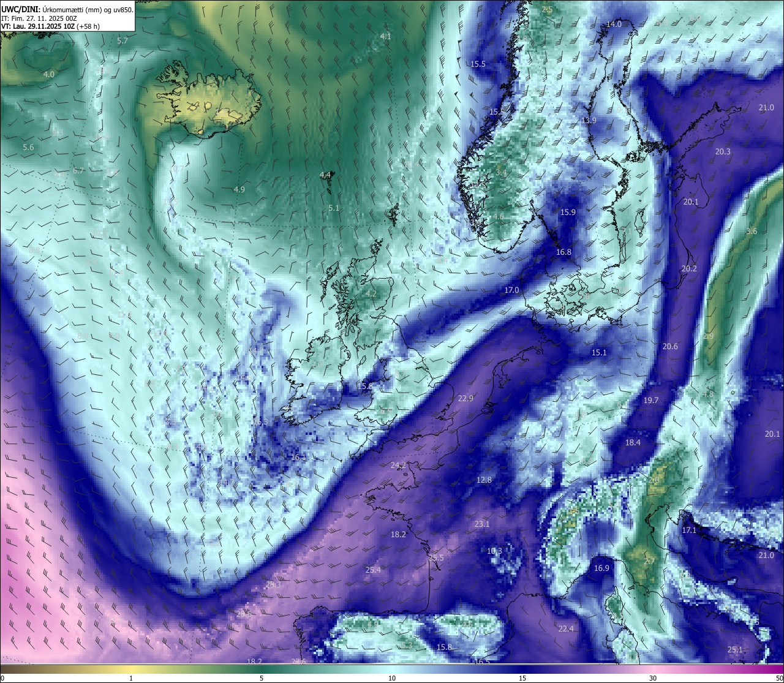Click the 12.8 value over northern France
784x683 pixels.
coord(484,480)
